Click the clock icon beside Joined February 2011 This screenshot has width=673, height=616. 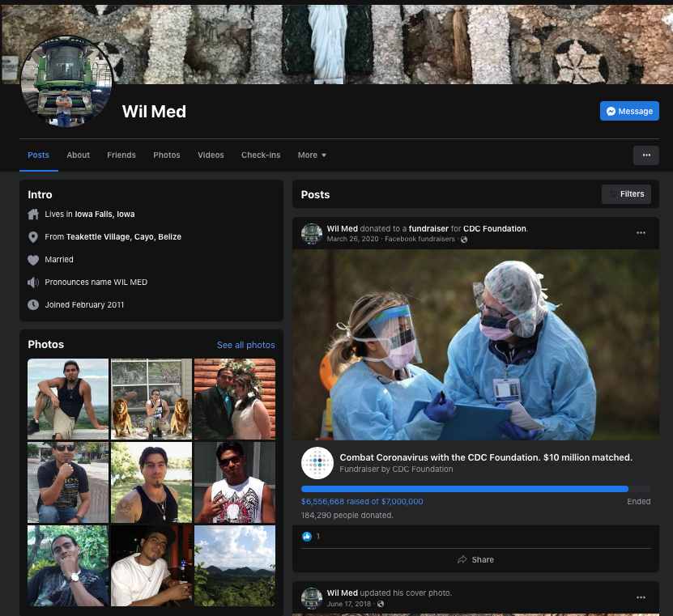[x=33, y=305]
